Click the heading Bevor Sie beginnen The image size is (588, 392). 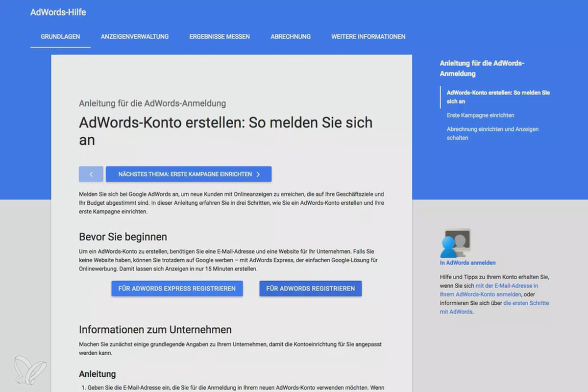tap(123, 237)
